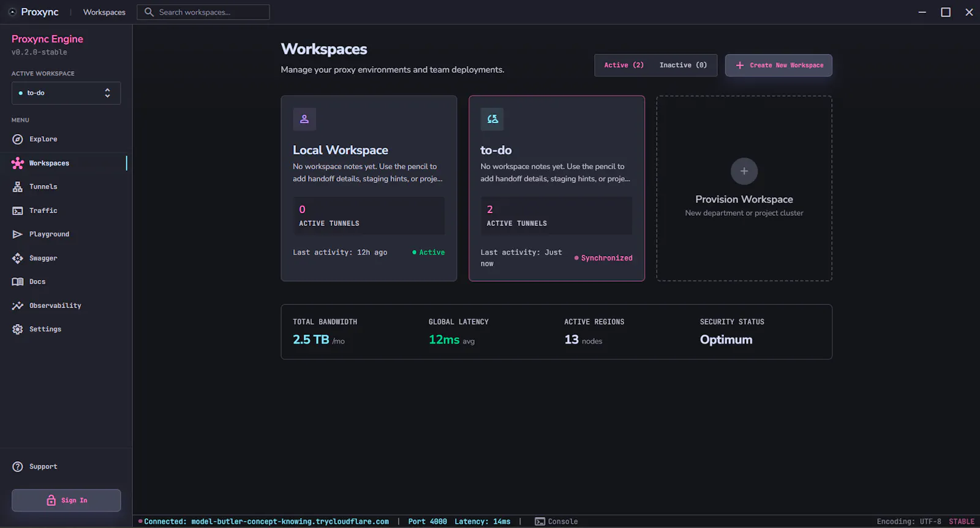The image size is (980, 528).
Task: Click the Workspaces title bar tab
Action: click(x=104, y=12)
